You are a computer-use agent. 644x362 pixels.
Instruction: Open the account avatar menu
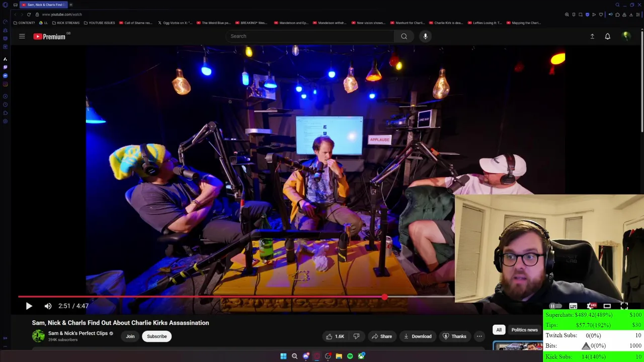[x=626, y=36]
